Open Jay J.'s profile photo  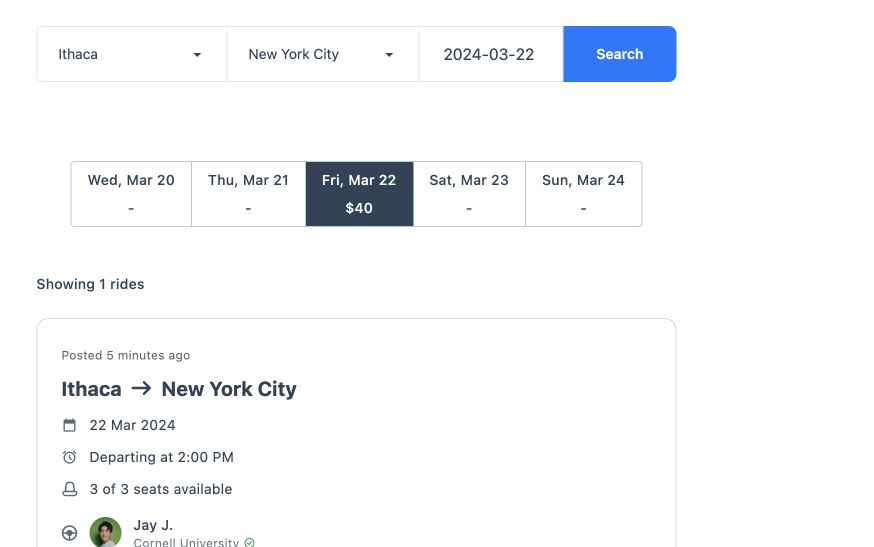point(105,532)
